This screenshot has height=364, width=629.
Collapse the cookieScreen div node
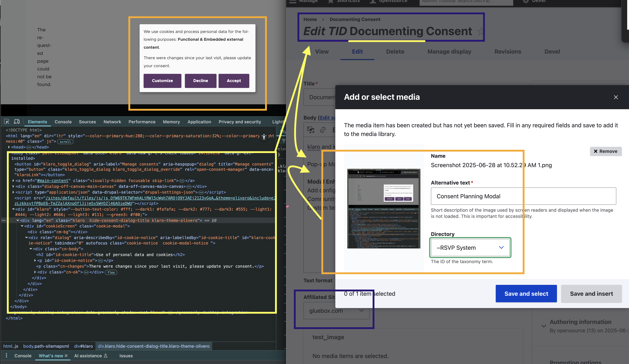[22, 226]
